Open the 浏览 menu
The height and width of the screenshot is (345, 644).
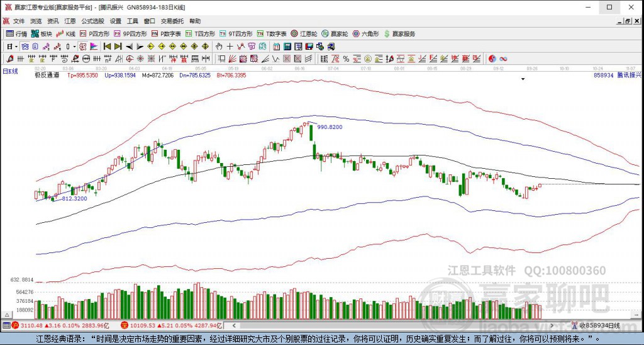(36, 21)
